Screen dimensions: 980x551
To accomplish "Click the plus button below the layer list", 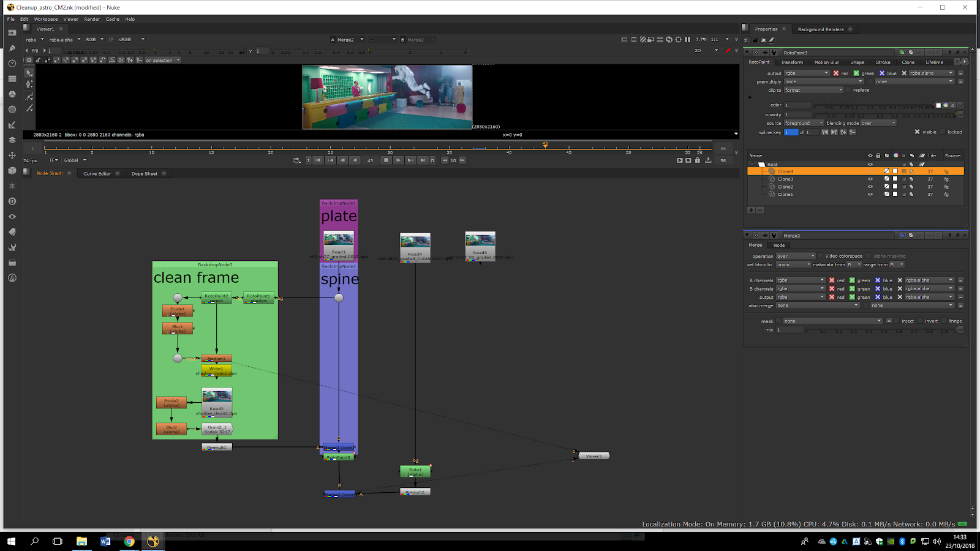I will [x=751, y=210].
